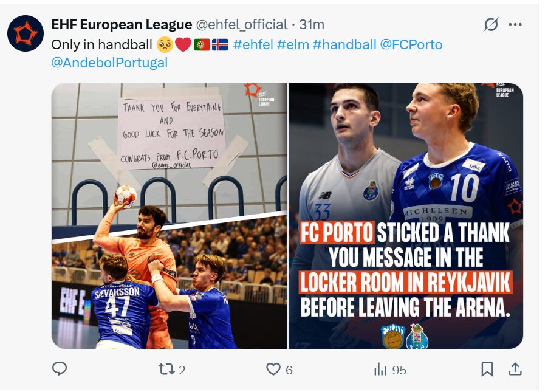Follow the #handball hashtag link
The height and width of the screenshot is (392, 548).
pos(344,45)
